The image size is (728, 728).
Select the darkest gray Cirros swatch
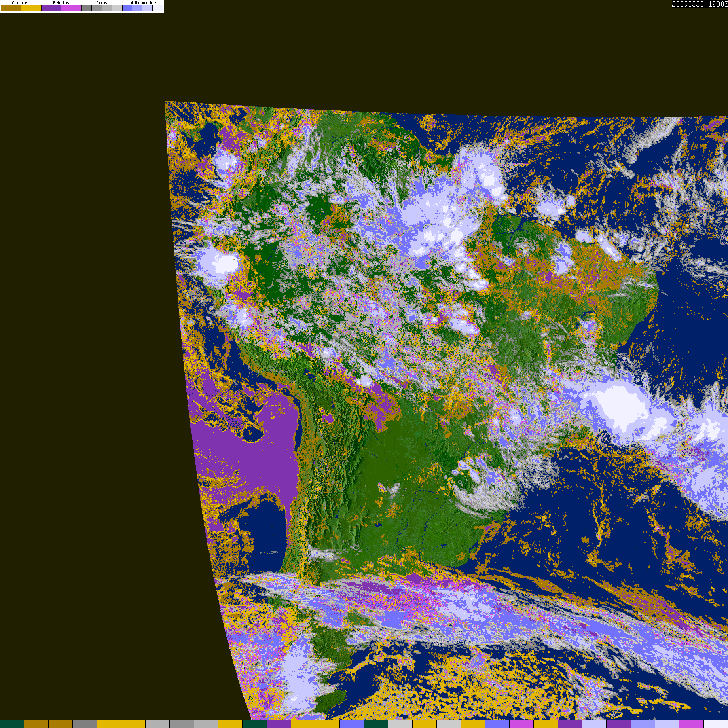pyautogui.click(x=87, y=8)
